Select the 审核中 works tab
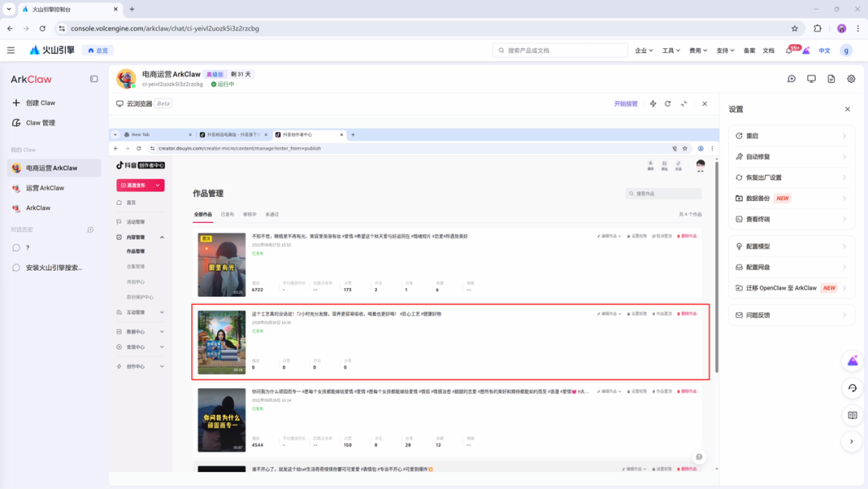This screenshot has width=868, height=489. coord(250,214)
